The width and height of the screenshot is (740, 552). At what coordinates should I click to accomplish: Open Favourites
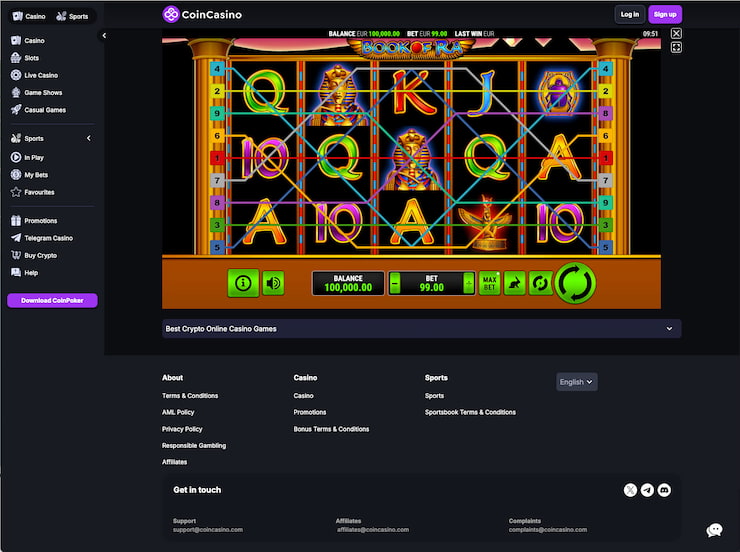point(32,192)
